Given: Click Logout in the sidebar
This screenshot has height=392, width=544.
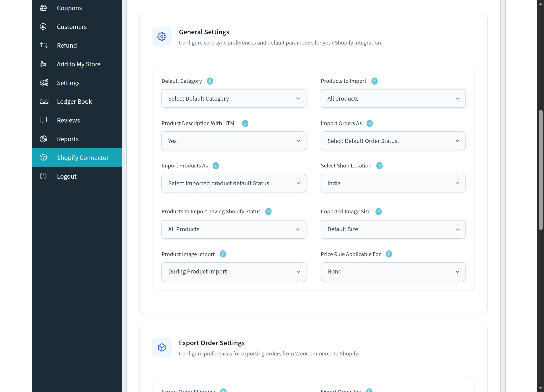Looking at the screenshot, I should (x=77, y=176).
